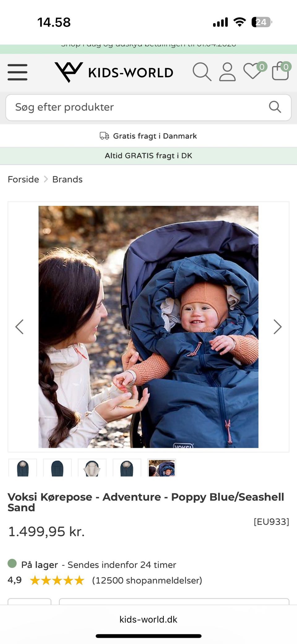Screen dimensions: 297x644
Task: Open the user account icon
Action: tap(227, 72)
